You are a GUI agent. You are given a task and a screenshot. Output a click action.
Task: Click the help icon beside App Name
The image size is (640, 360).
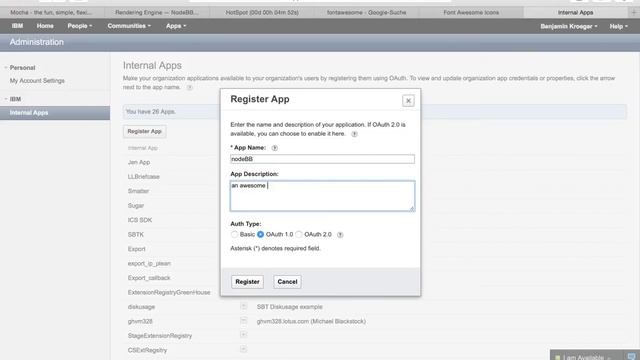[275, 148]
